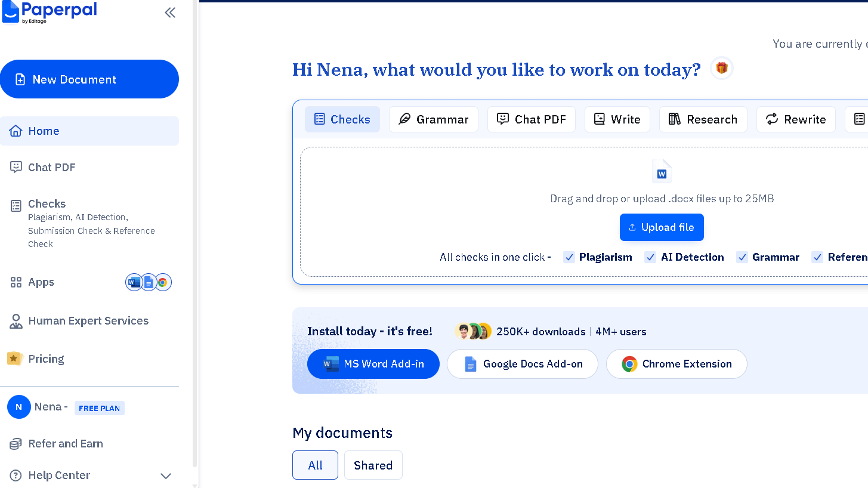Click the Chat PDF sidebar icon
The image size is (868, 488).
(x=16, y=167)
